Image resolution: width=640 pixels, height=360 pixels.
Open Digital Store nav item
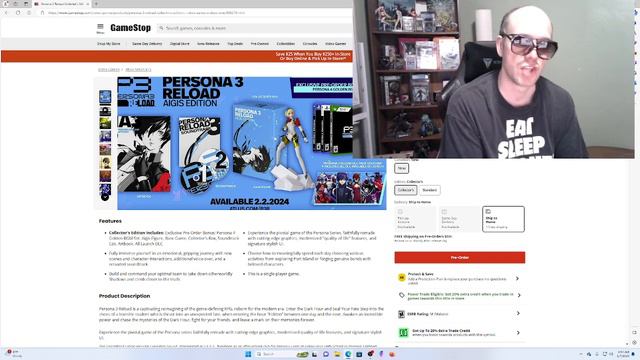tap(180, 44)
